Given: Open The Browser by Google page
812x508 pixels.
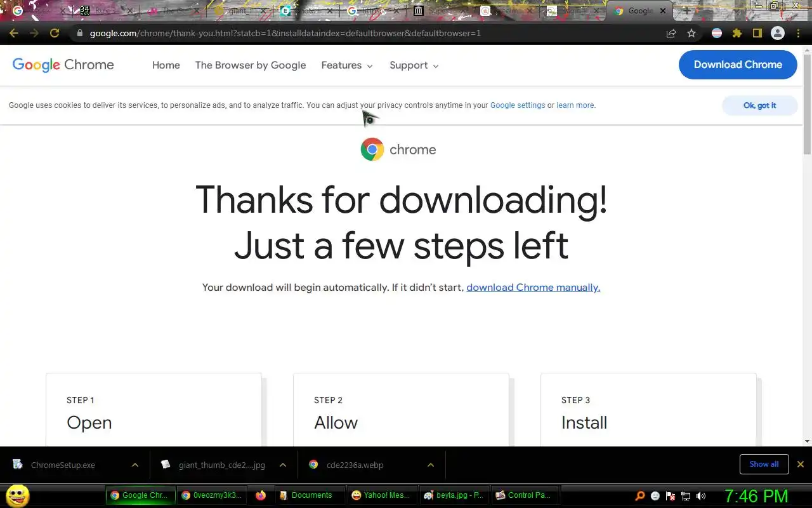Looking at the screenshot, I should pyautogui.click(x=251, y=65).
